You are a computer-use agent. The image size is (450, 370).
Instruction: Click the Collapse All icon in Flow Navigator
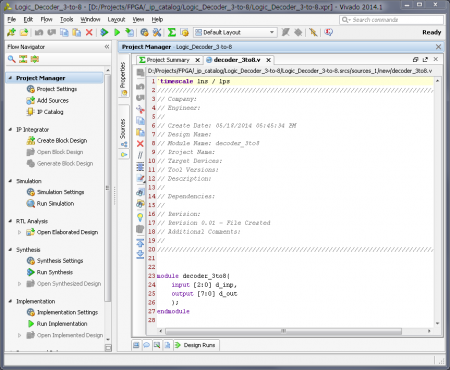coord(23,59)
